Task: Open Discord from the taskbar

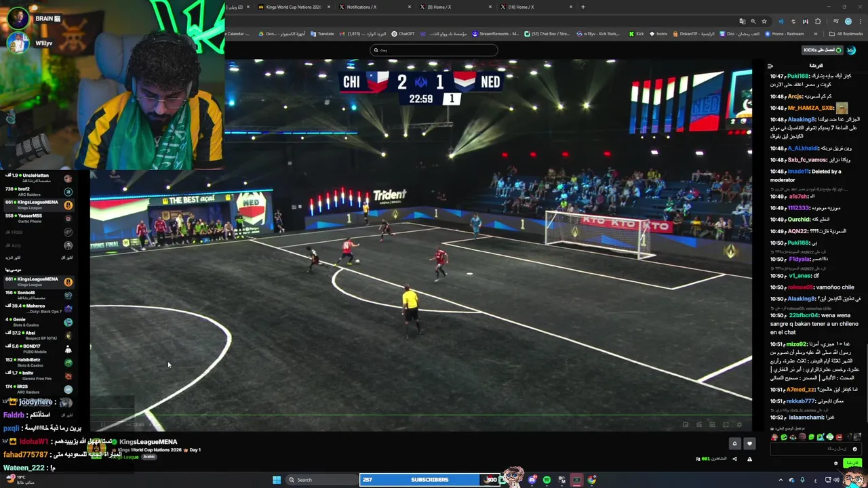Action: pos(532,480)
